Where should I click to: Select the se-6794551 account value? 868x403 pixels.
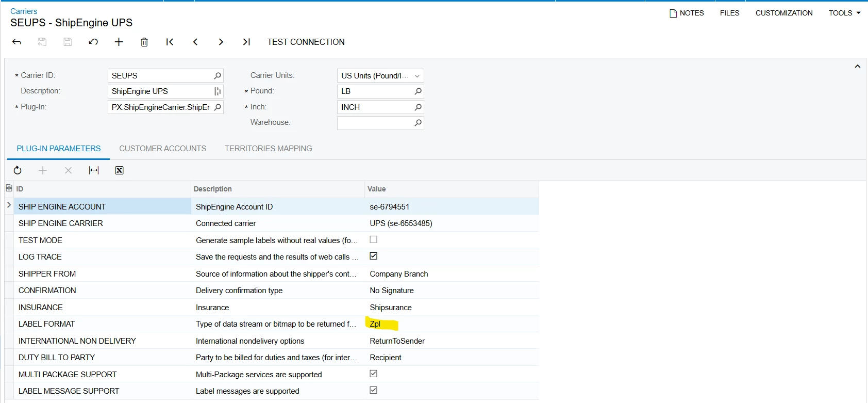(390, 207)
